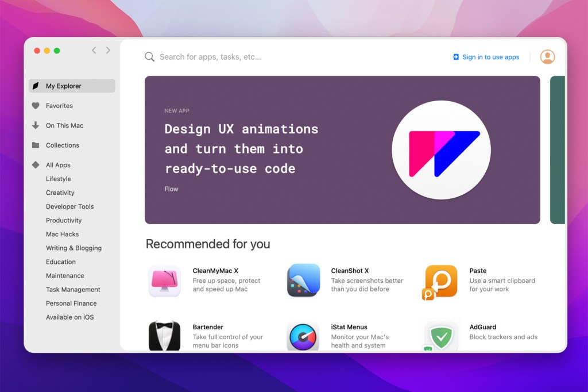Open the Bartender tuxedo icon
The height and width of the screenshot is (392, 588).
tap(165, 336)
